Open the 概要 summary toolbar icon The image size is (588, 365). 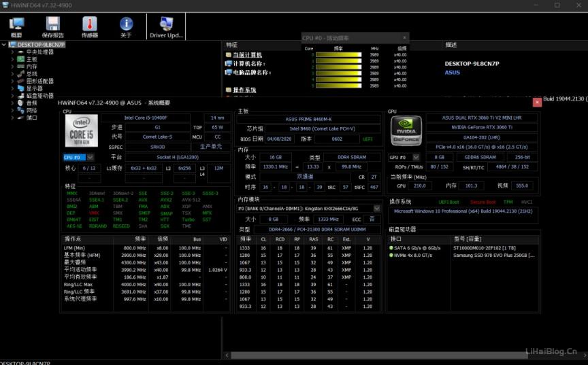(x=16, y=27)
